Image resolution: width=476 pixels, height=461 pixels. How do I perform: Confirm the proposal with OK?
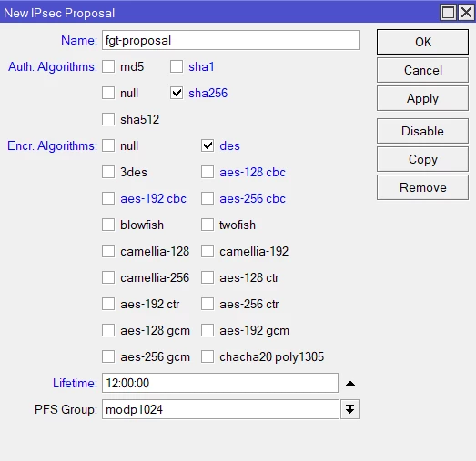[422, 42]
